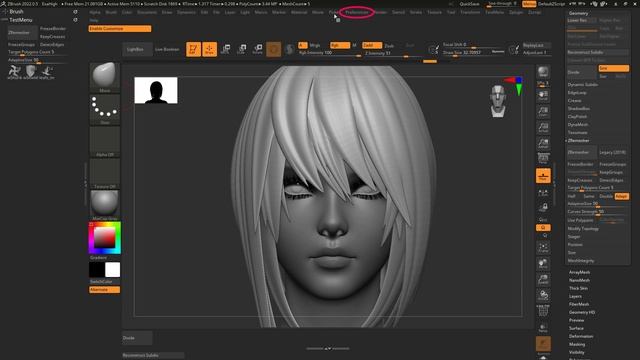Expand the Deformation subpalette
Viewport: 640px width, 360px height.
tap(581, 336)
